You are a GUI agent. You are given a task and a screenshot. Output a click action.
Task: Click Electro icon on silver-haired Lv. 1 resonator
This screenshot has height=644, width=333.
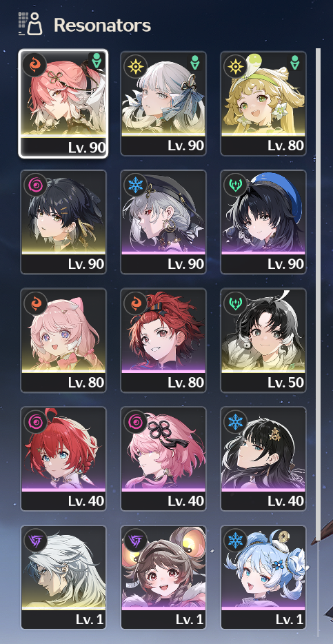[x=35, y=540]
